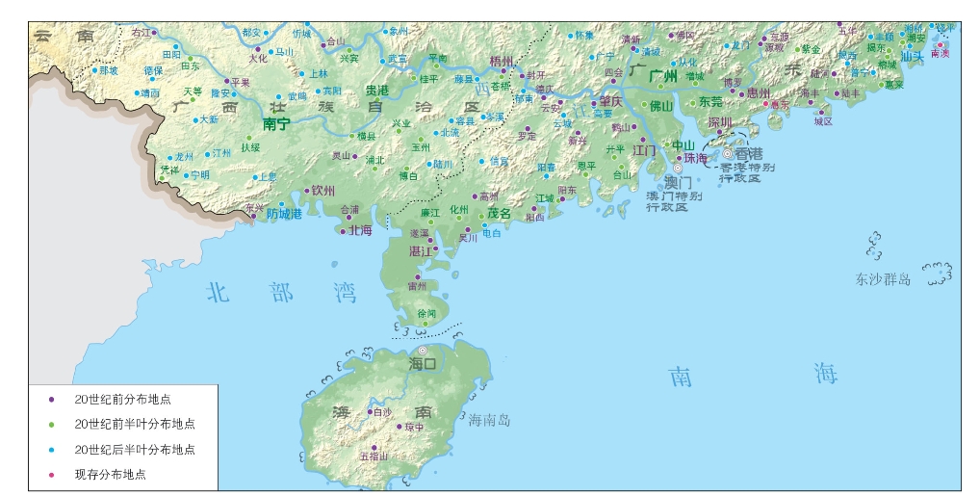Click the 现存分布地点 legend text
The width and height of the screenshot is (980, 496).
[111, 475]
